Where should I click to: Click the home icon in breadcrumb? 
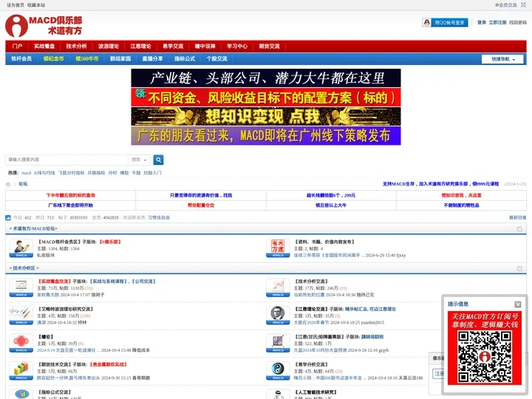pos(8,184)
